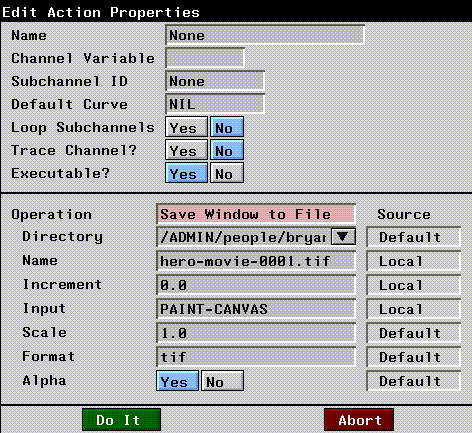Choose Yes for Executable
Screen dimensions: 472x433
(x=186, y=173)
